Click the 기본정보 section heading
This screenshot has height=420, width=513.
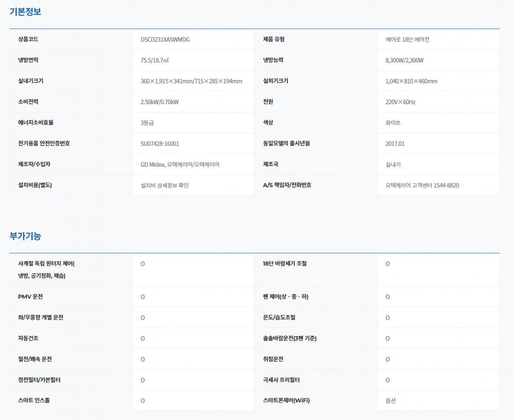pos(25,12)
